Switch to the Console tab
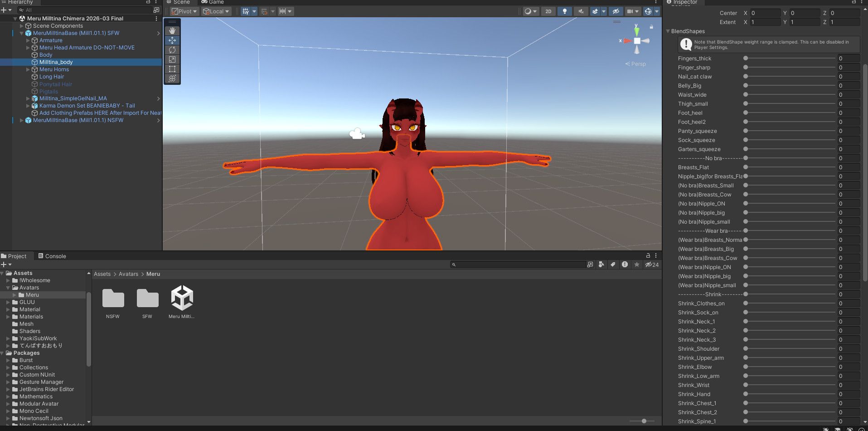Viewport: 868px width, 431px height. pos(52,256)
